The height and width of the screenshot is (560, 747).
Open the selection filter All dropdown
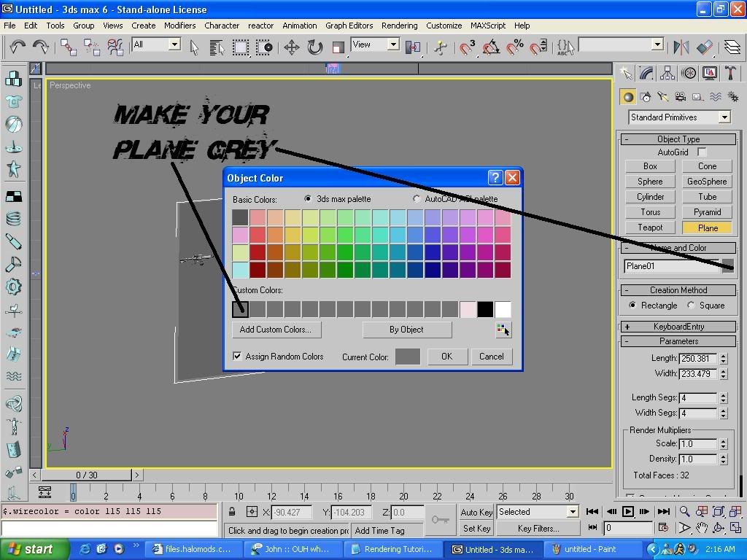(x=175, y=44)
